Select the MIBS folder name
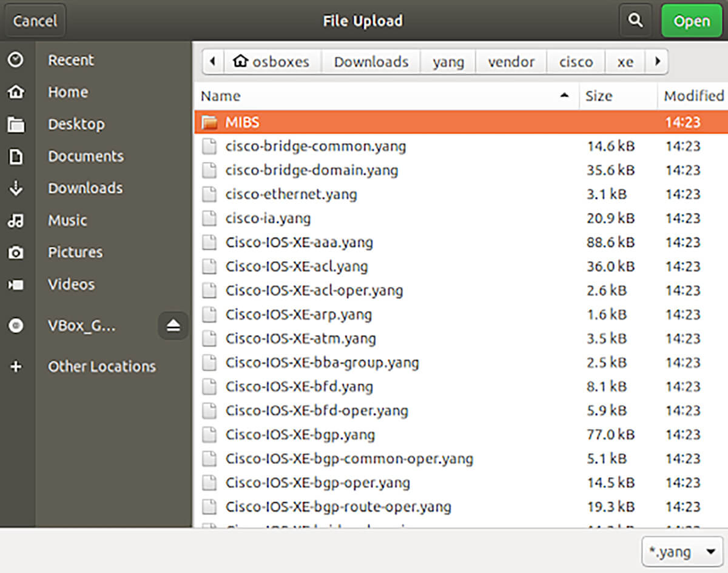This screenshot has height=573, width=728. tap(242, 122)
